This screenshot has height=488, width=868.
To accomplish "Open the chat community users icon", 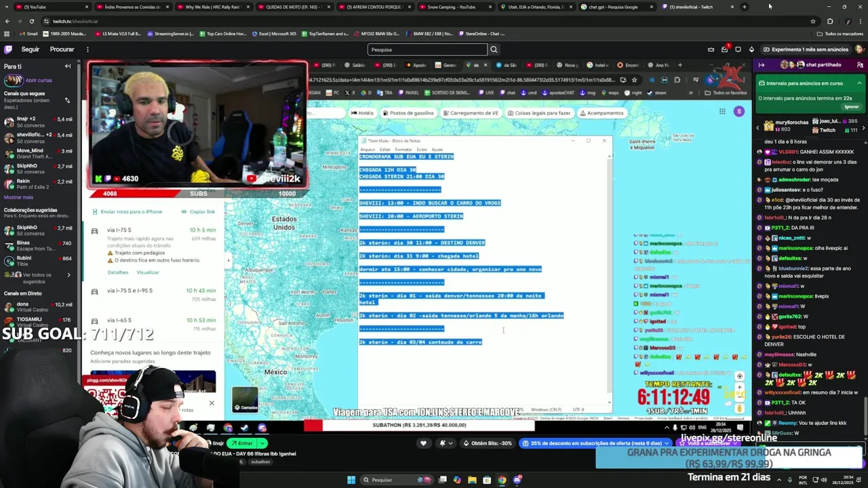I will pos(860,65).
